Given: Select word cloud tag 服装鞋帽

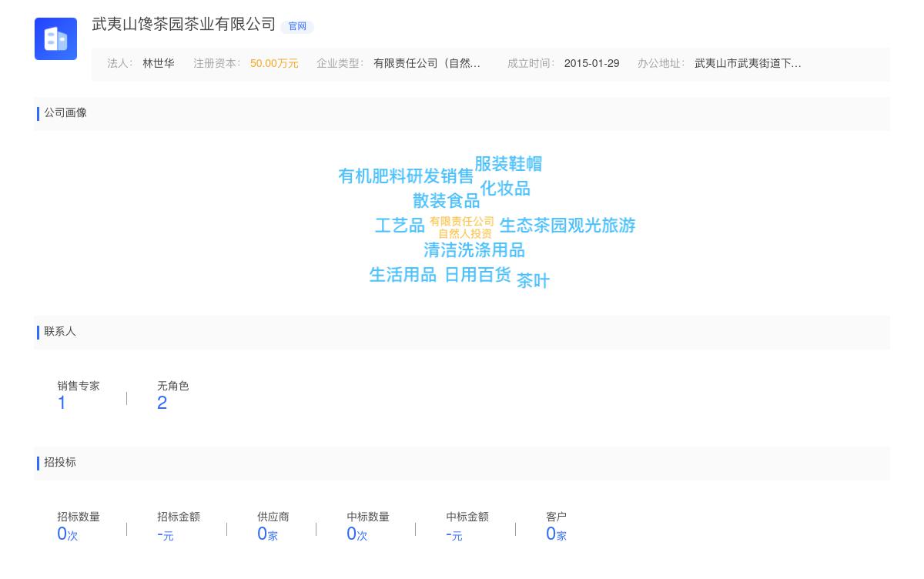Looking at the screenshot, I should point(508,164).
